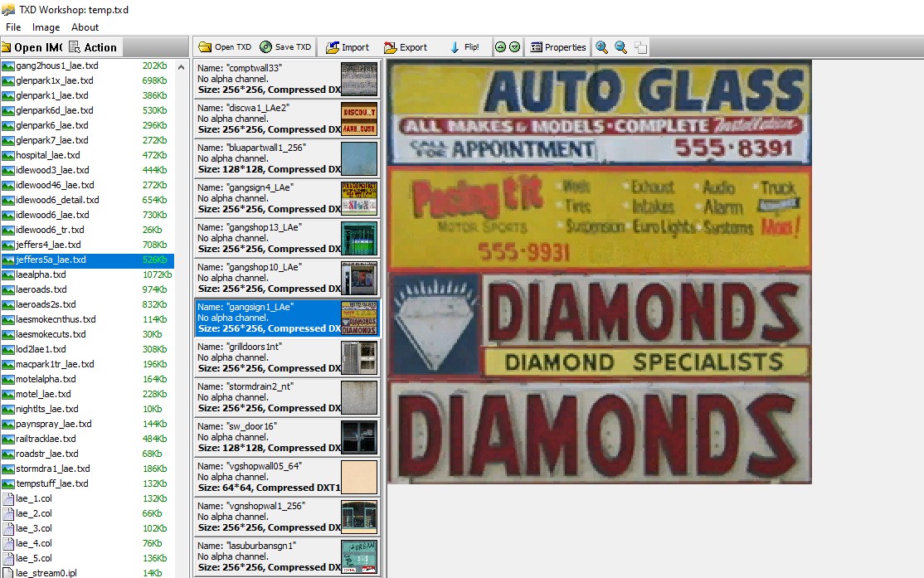Select paynspray_lae.txd file
The width and height of the screenshot is (924, 578).
pos(87,424)
